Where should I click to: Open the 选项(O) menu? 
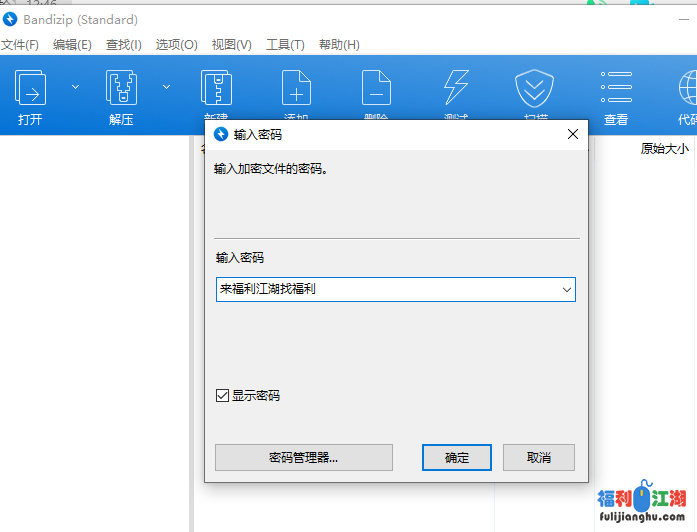176,45
